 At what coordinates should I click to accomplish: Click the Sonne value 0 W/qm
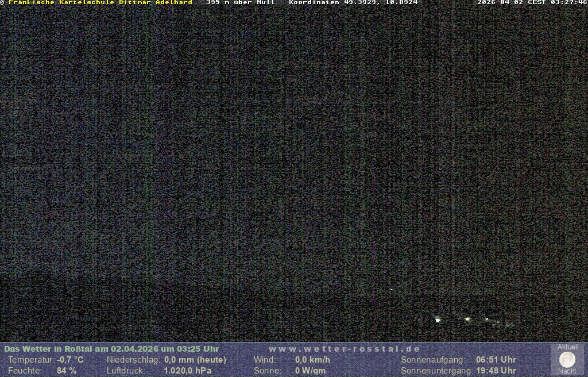point(310,371)
